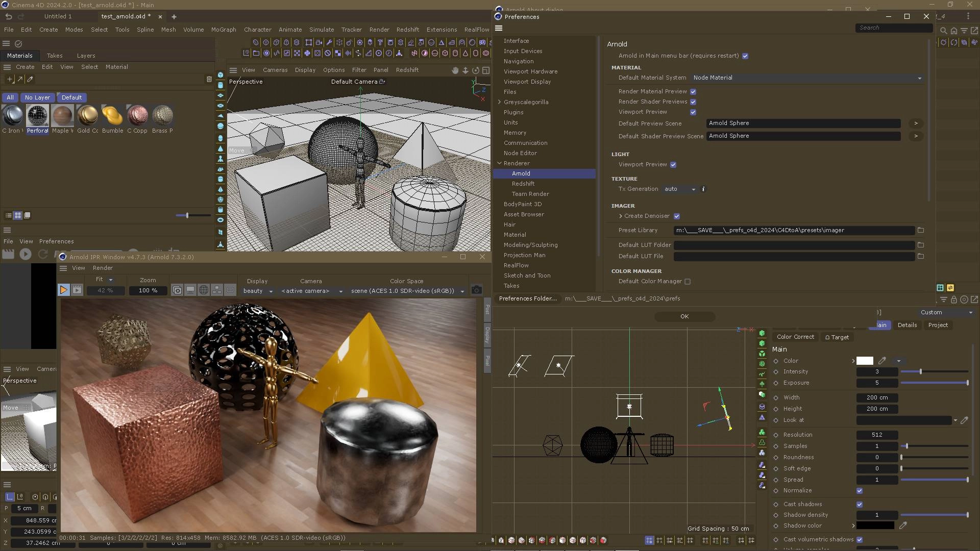The height and width of the screenshot is (551, 980).
Task: Toggle Arnold in Main menu bar checkbox
Action: [745, 56]
